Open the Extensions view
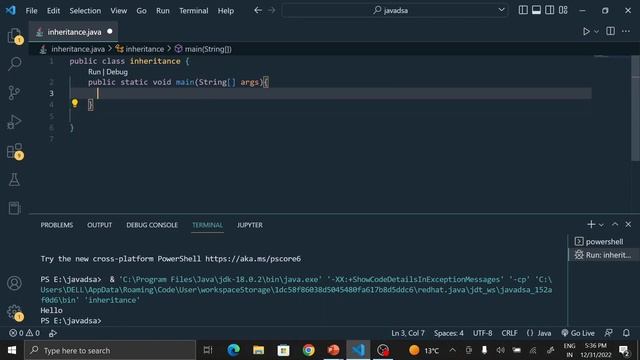 (x=14, y=151)
